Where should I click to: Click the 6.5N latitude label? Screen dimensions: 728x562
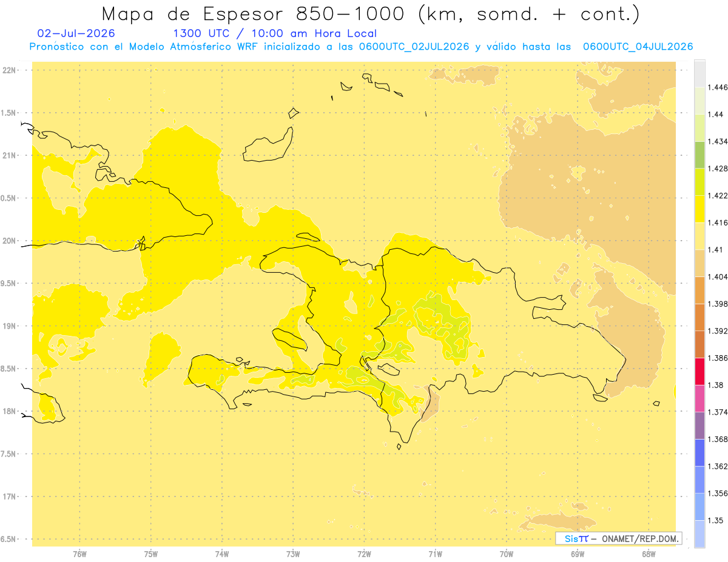tap(8, 540)
